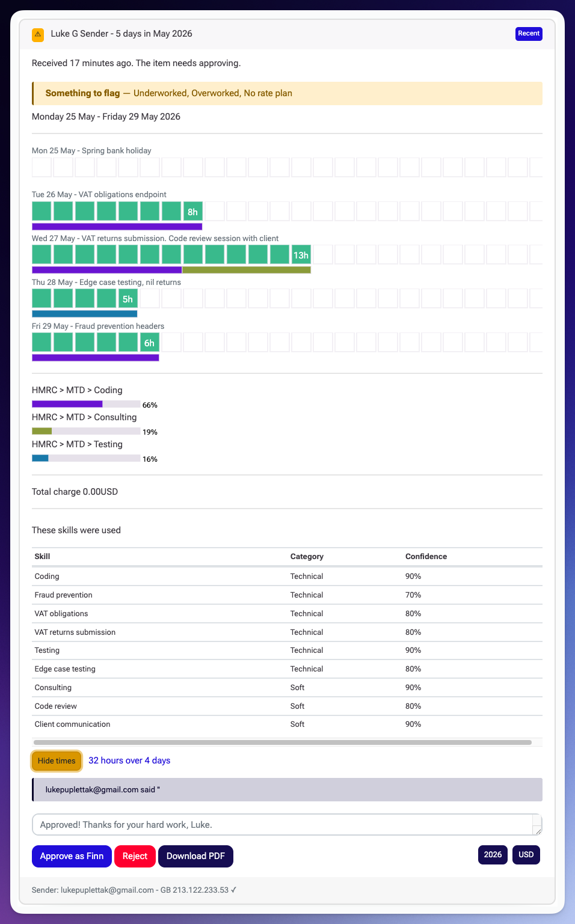Select the USD currency button
This screenshot has width=575, height=924.
[x=526, y=854]
